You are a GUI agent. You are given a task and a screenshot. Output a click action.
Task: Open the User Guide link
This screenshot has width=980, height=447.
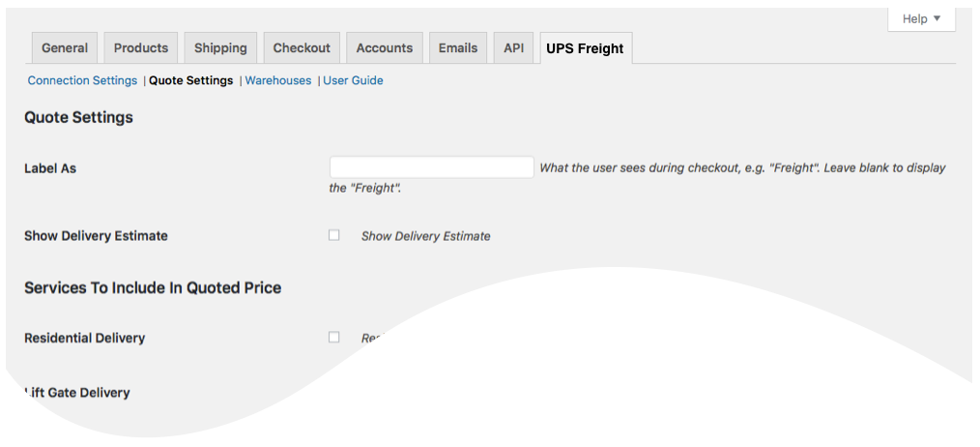pyautogui.click(x=353, y=80)
